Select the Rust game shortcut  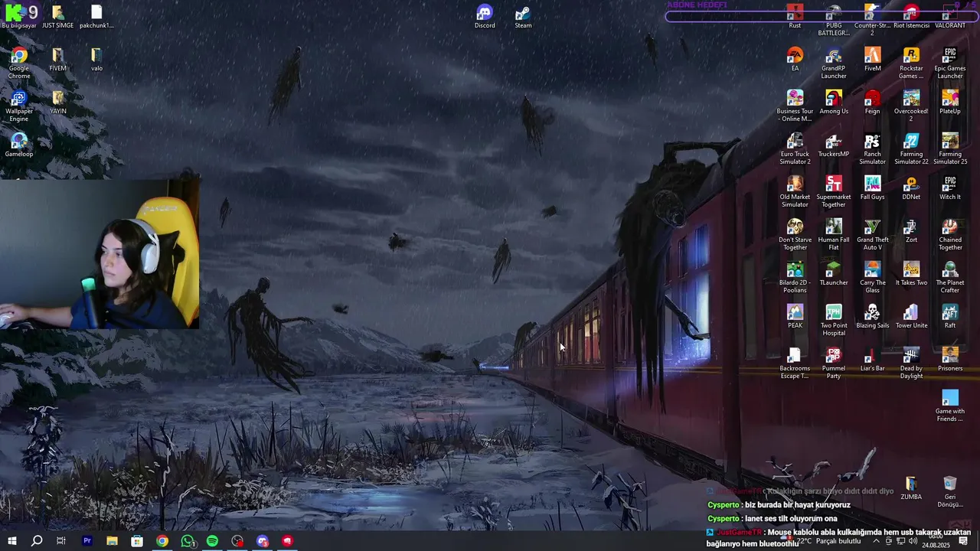coord(795,17)
